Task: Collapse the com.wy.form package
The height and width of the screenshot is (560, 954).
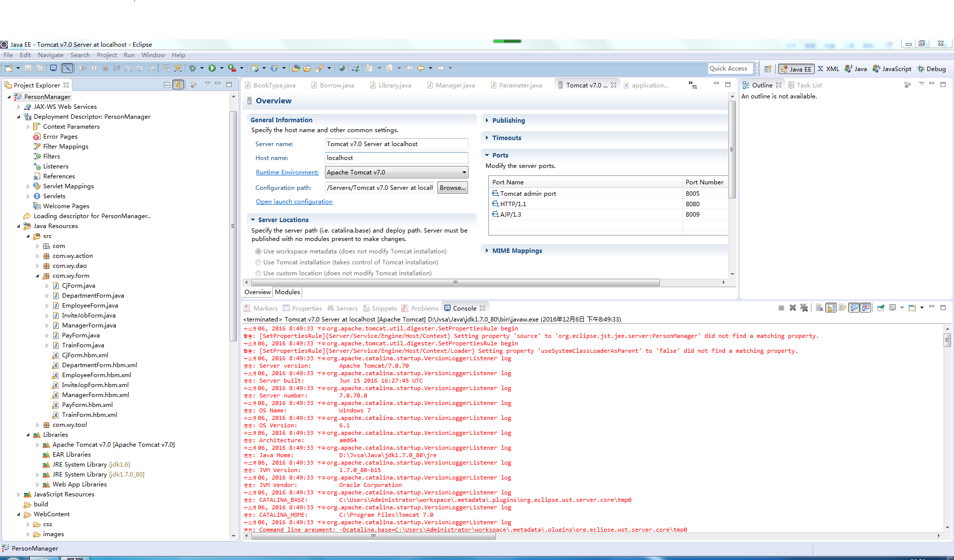Action: (x=38, y=276)
